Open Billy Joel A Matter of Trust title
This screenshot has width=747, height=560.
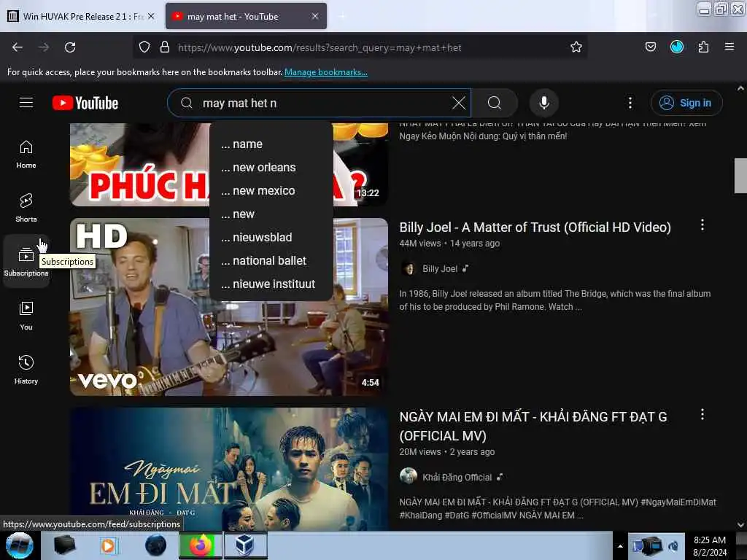(x=535, y=227)
